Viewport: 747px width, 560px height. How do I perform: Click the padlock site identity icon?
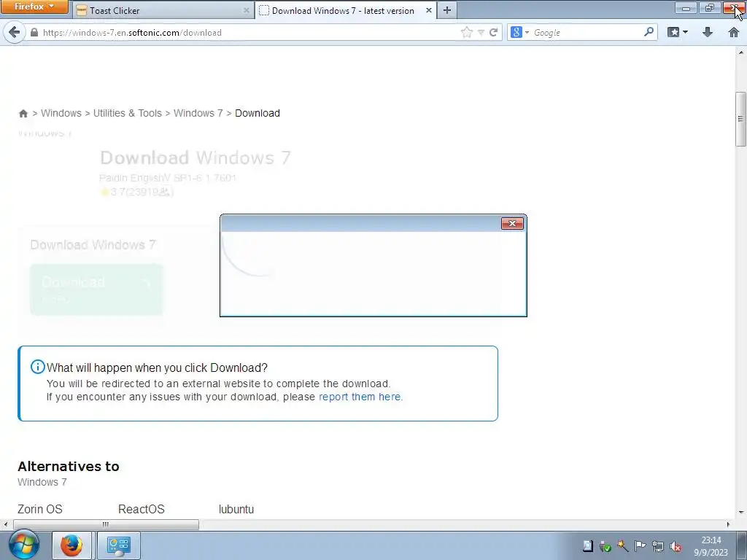(34, 32)
